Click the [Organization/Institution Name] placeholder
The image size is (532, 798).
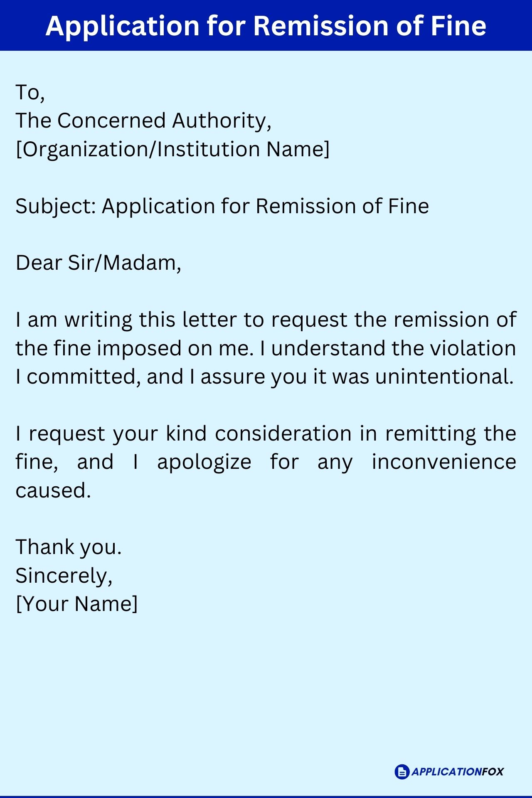pos(172,149)
